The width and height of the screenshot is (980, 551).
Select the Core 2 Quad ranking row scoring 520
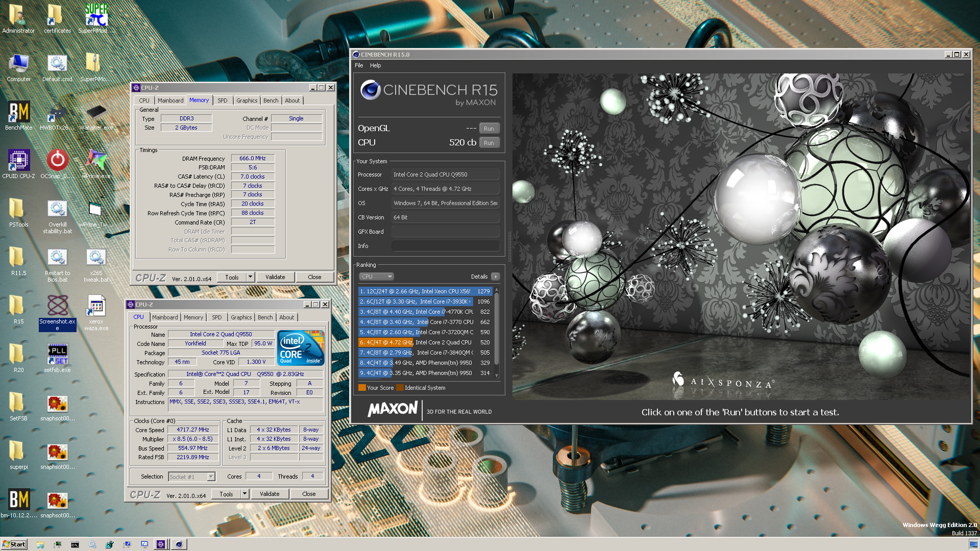(425, 342)
